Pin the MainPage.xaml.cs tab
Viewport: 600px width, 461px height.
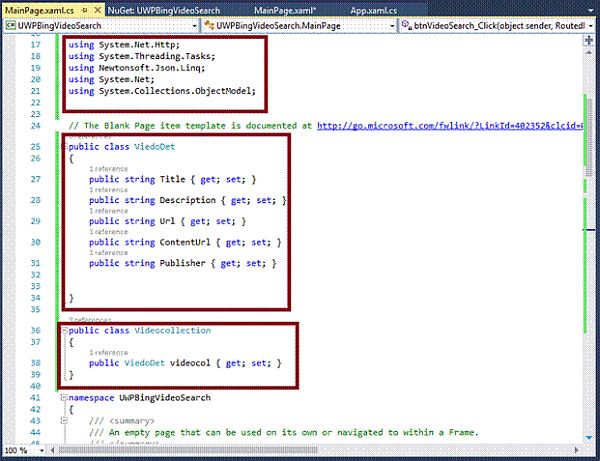pyautogui.click(x=85, y=10)
